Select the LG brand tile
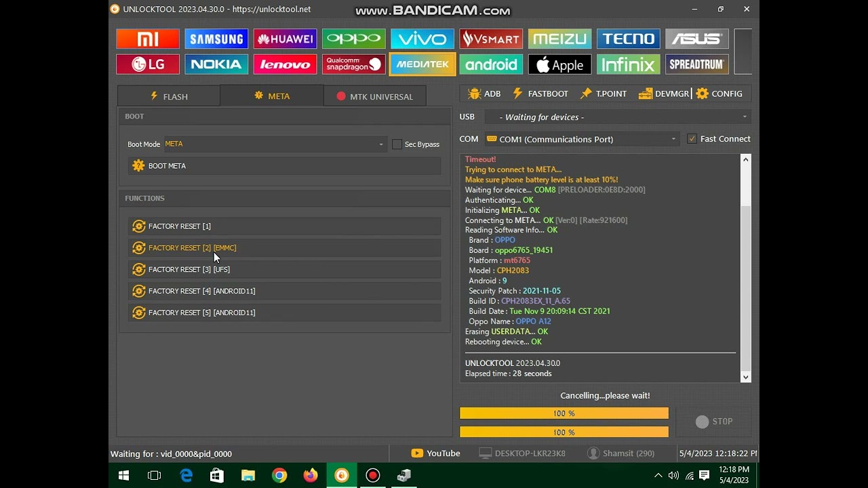The image size is (868, 488). pos(148,64)
